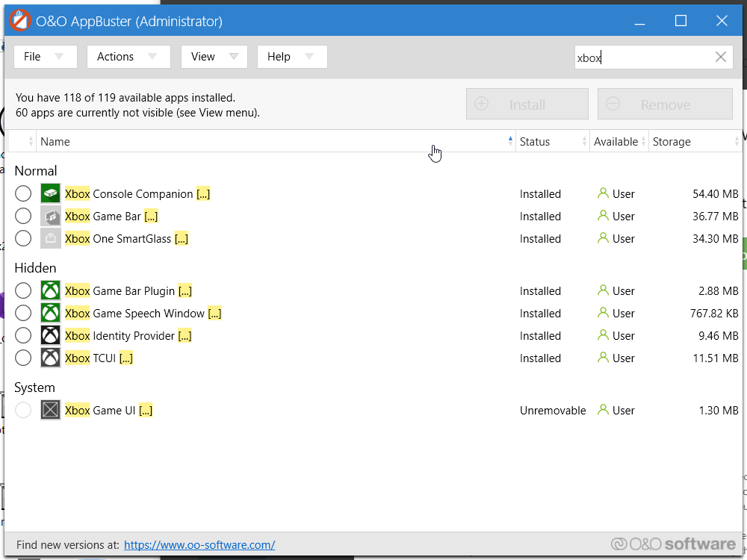
Task: Click Installed status for Xbox Identity Provider
Action: click(540, 336)
